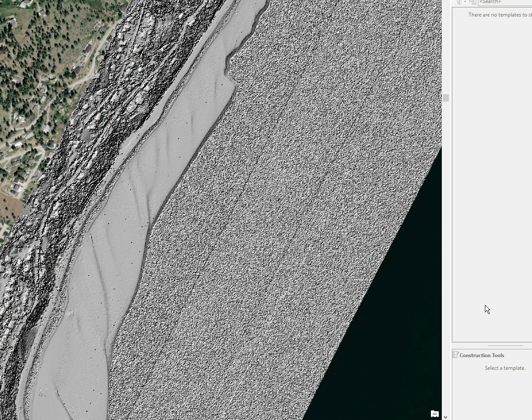Click the empty template list area

point(491,174)
